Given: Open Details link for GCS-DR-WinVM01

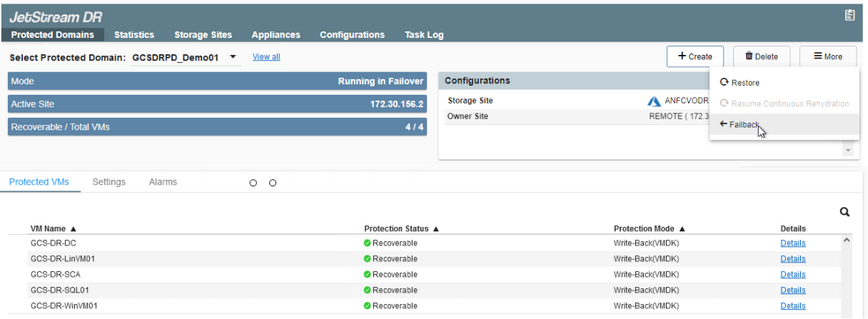Looking at the screenshot, I should [793, 306].
